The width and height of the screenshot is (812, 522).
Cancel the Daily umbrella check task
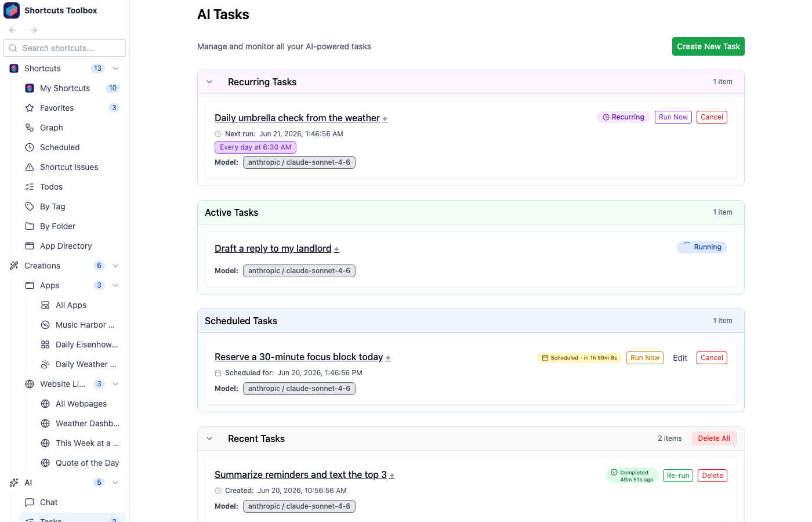(x=712, y=117)
